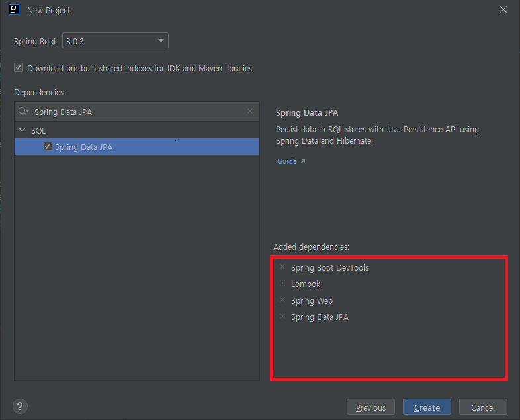Screen dimensions: 520x420
Task: Click the Spring Data JPA description heading
Action: pyautogui.click(x=307, y=112)
